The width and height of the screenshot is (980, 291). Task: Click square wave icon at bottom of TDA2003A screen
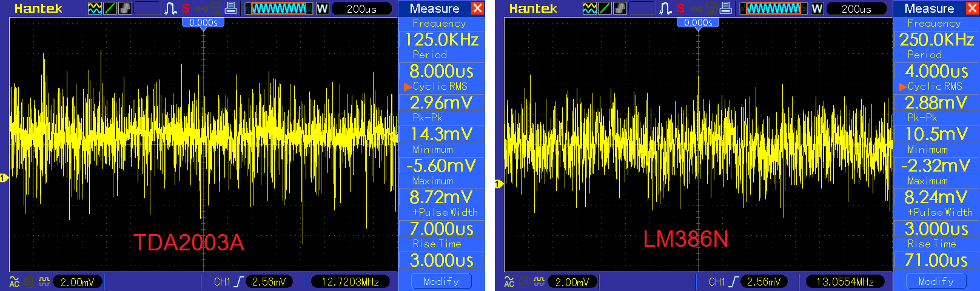click(44, 281)
